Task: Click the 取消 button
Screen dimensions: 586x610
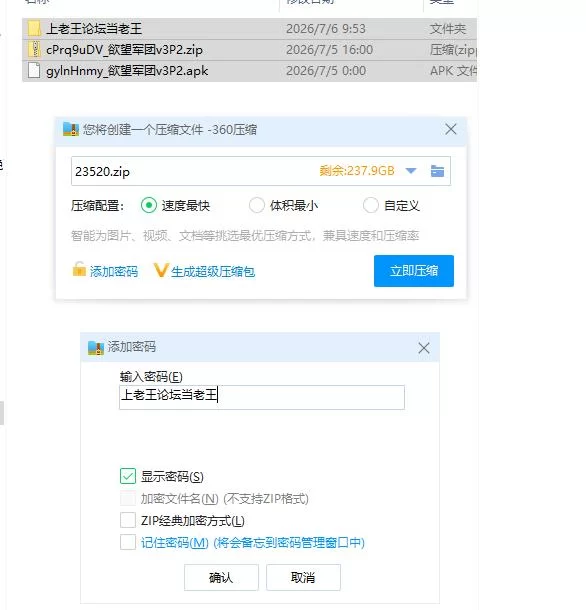Action: coord(303,577)
